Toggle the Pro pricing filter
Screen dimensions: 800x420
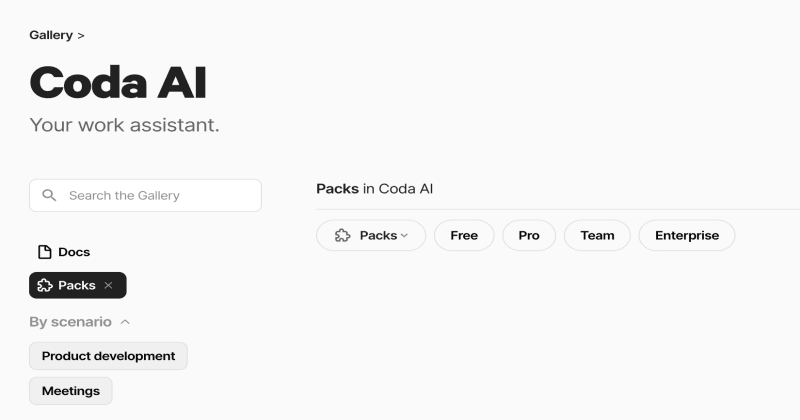click(x=529, y=235)
